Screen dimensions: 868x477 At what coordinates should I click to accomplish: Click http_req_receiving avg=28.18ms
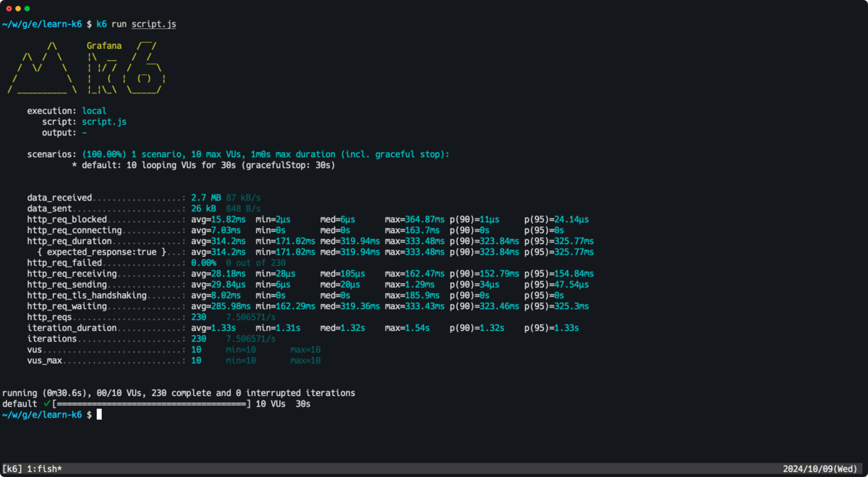(218, 274)
